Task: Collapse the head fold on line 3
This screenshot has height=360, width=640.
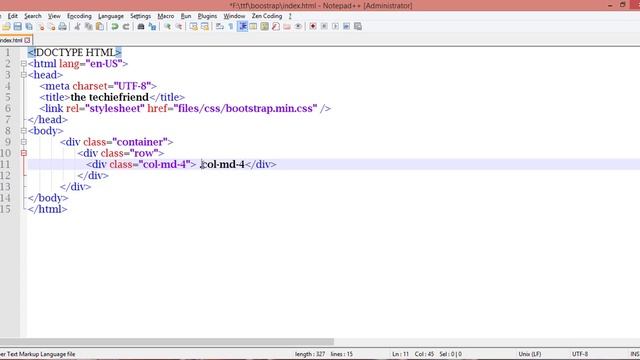Action: [x=24, y=75]
